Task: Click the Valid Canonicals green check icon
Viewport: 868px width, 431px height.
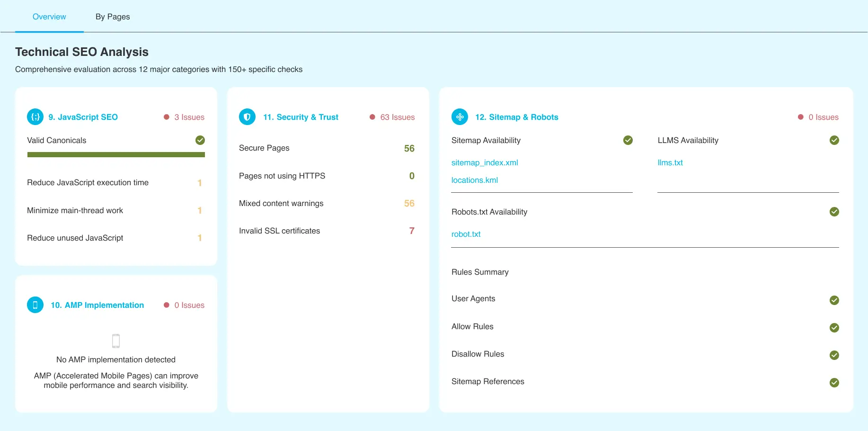Action: (200, 140)
